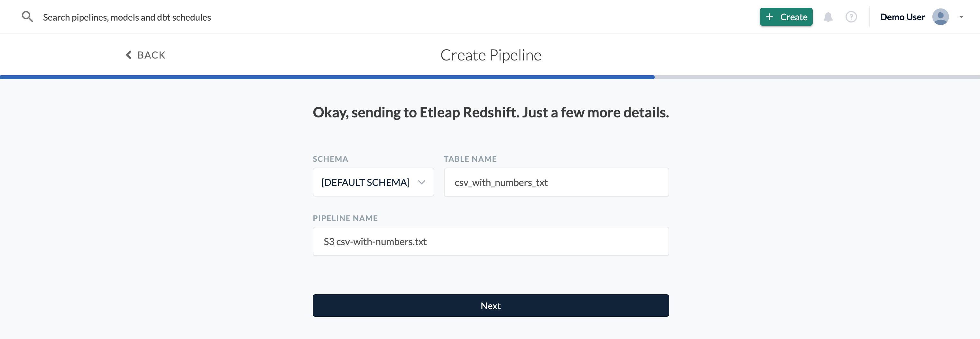Click the TABLE NAME field label
The image size is (980, 339).
470,159
